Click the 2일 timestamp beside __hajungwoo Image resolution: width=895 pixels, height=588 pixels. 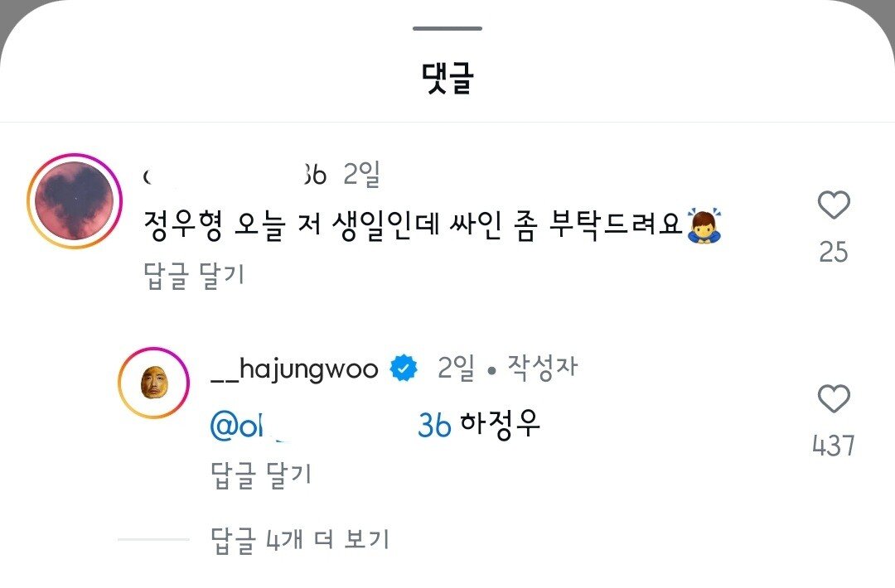456,368
